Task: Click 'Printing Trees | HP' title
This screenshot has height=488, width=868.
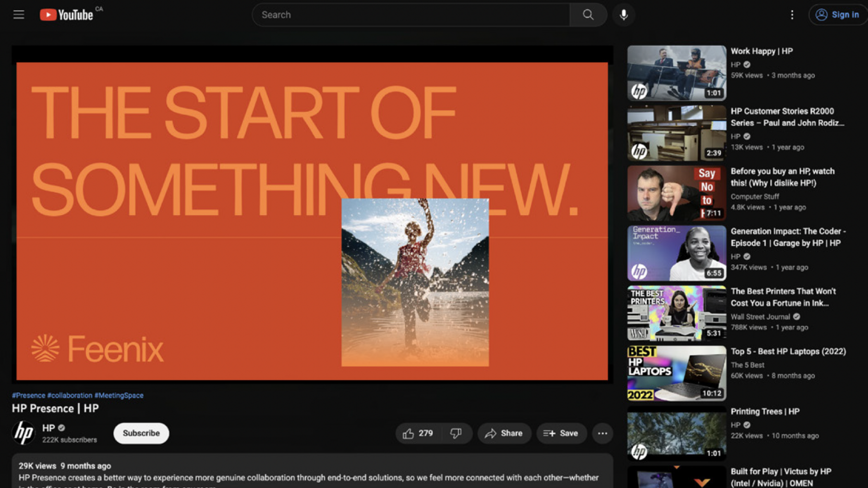Action: (x=765, y=412)
